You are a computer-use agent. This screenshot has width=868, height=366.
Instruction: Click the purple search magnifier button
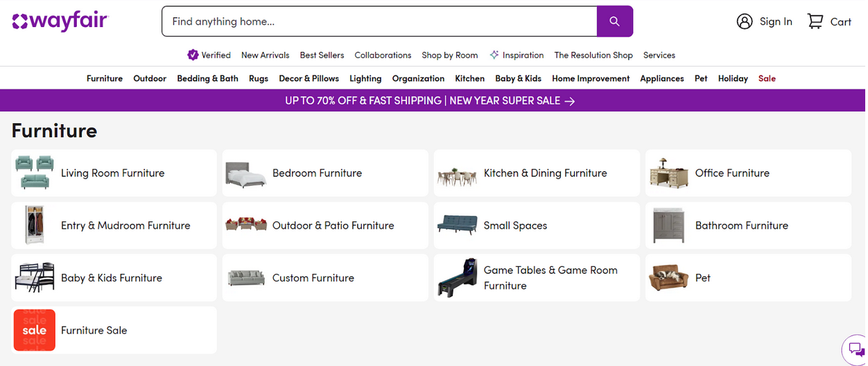coord(614,21)
